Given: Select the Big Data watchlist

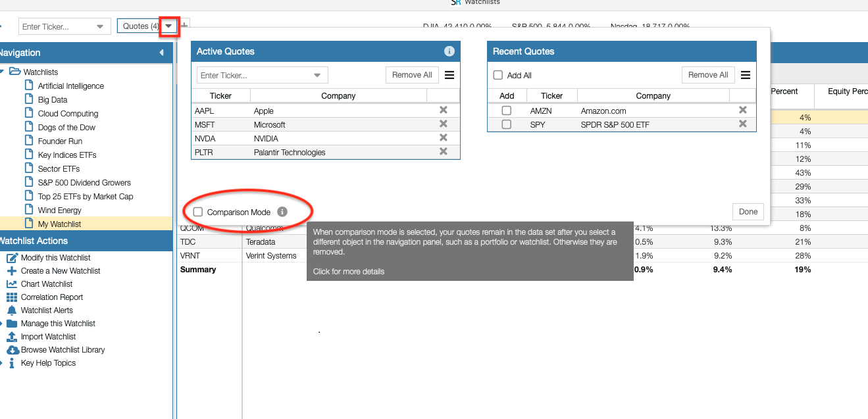Looking at the screenshot, I should [53, 100].
